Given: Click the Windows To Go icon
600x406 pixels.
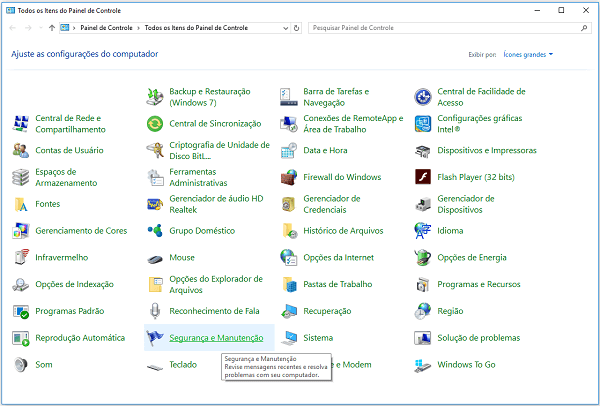Looking at the screenshot, I should (x=423, y=365).
